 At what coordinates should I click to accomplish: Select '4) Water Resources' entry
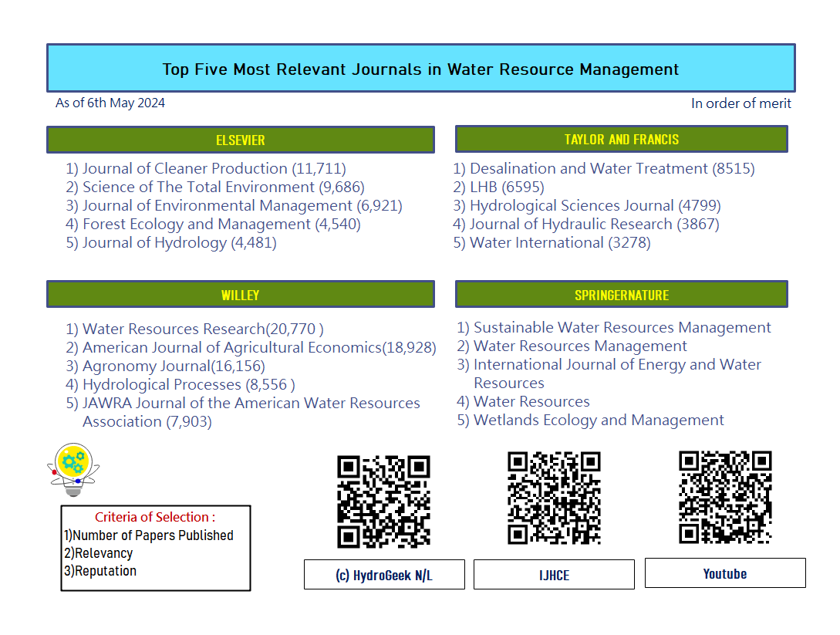coord(523,401)
